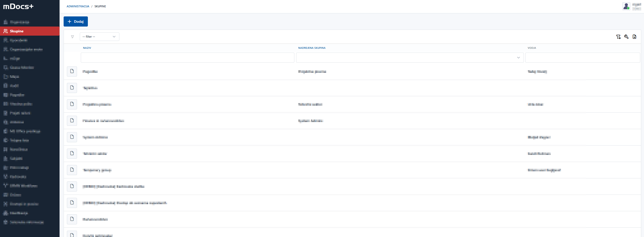644x237 pixels.
Task: Click the wrench settings icon
Action: [626, 37]
